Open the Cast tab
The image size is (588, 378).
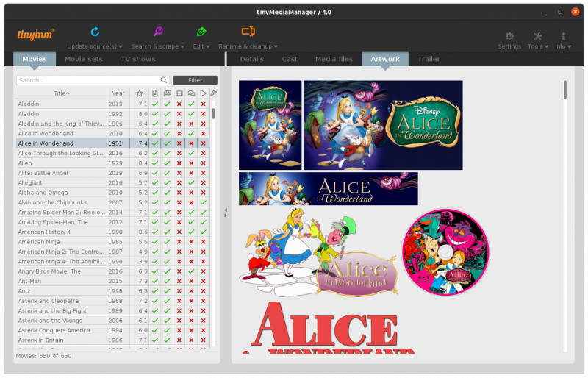pos(290,59)
